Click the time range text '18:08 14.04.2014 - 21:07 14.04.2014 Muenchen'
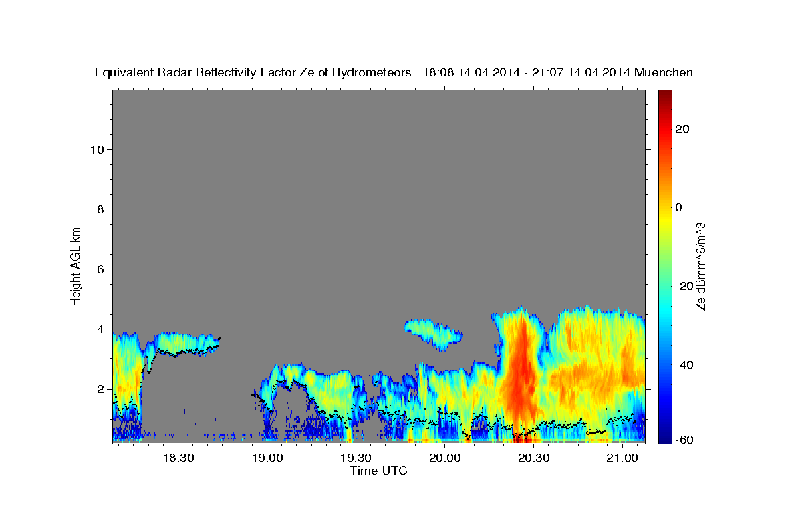The width and height of the screenshot is (798, 532). 558,73
